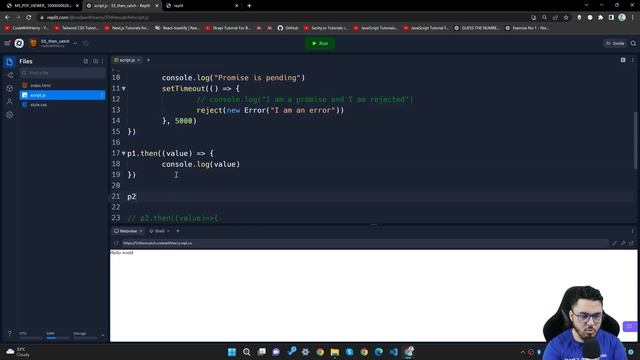The width and height of the screenshot is (640, 360).
Task: Collapse the code fold arrow at line 17
Action: (124, 153)
